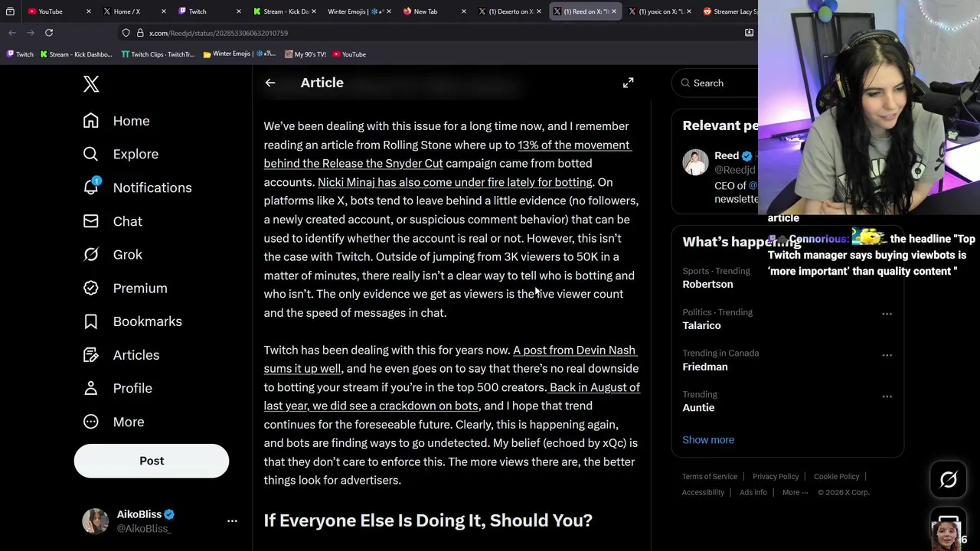Open Winter Emojis bookmark folder
The image size is (980, 551).
(x=239, y=54)
